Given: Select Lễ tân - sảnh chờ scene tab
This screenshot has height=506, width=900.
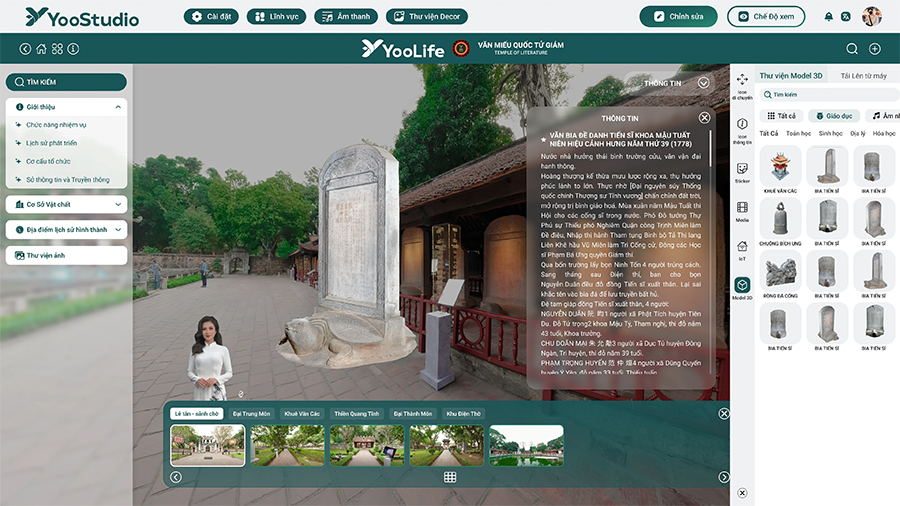Looking at the screenshot, I should pyautogui.click(x=196, y=414).
